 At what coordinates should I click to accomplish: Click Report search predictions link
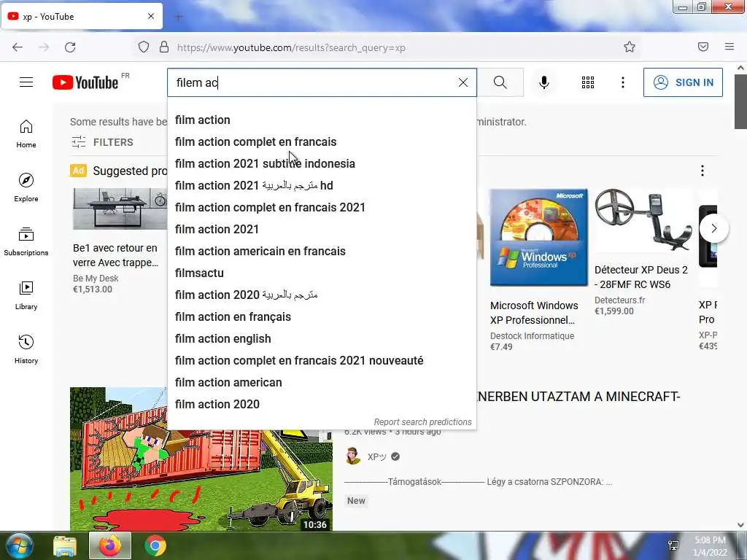tap(422, 422)
